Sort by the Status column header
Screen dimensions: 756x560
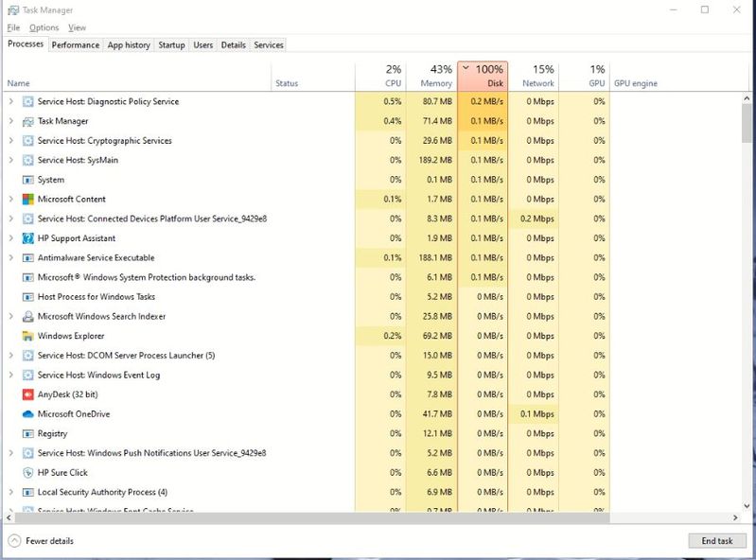313,76
